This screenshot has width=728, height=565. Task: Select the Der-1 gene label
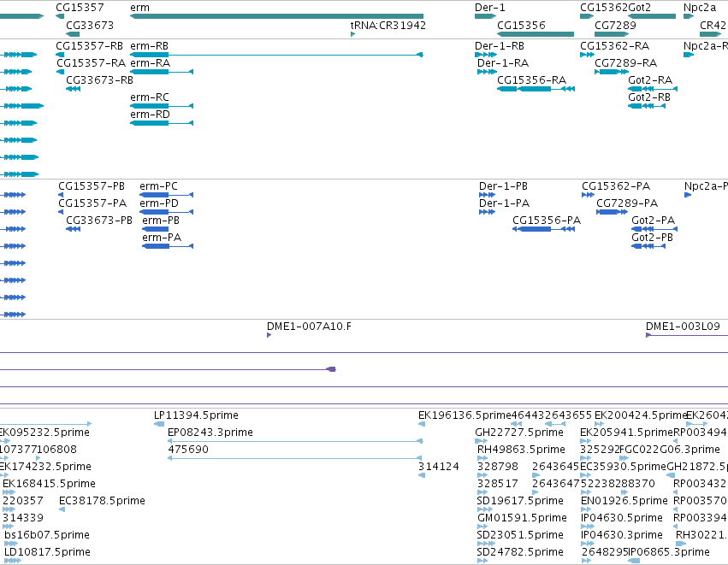tap(489, 8)
